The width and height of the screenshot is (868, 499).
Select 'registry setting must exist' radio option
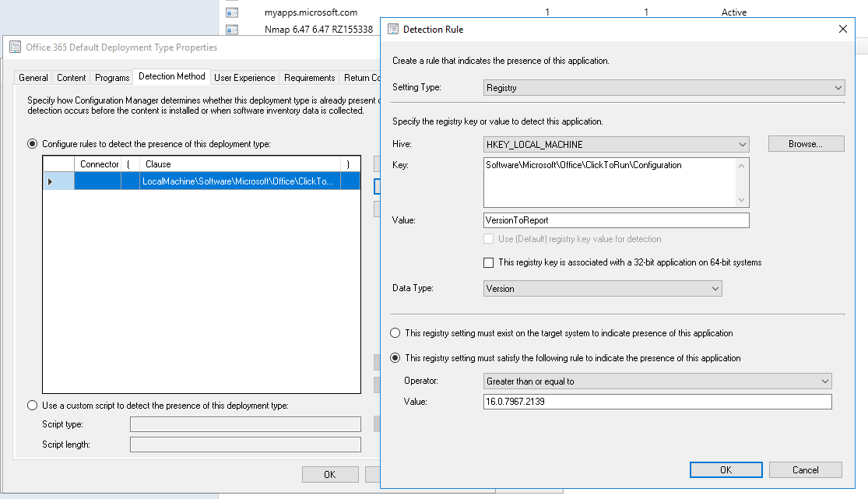[x=395, y=333]
